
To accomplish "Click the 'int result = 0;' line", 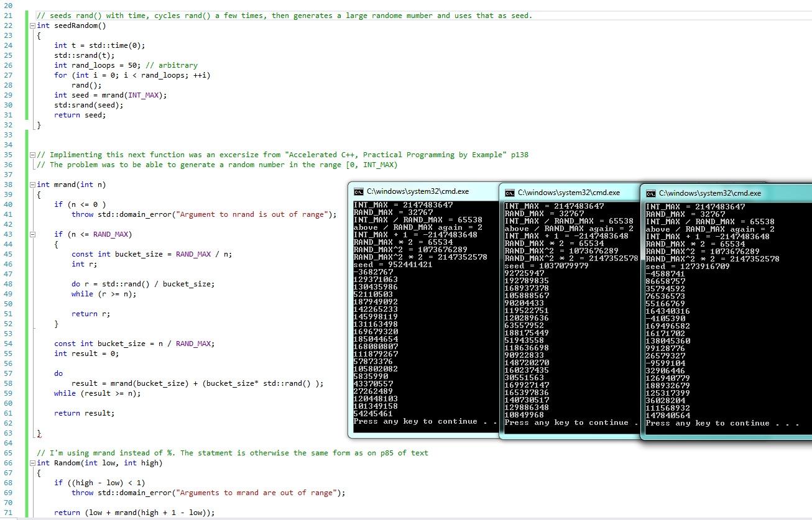I will pyautogui.click(x=86, y=354).
